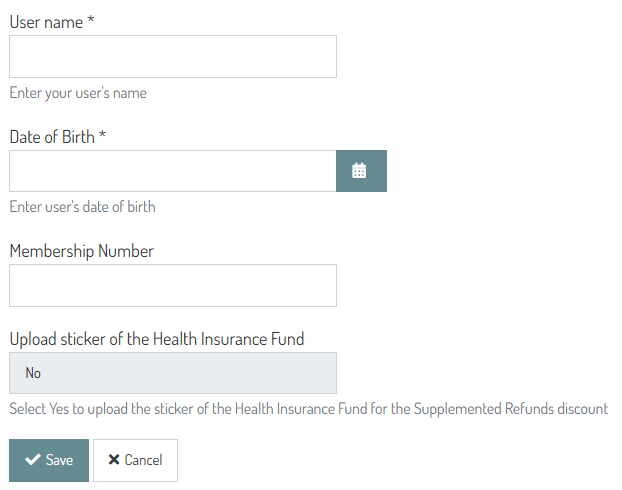This screenshot has height=490, width=622.
Task: Click the required asterisk beside User name
Action: [91, 22]
